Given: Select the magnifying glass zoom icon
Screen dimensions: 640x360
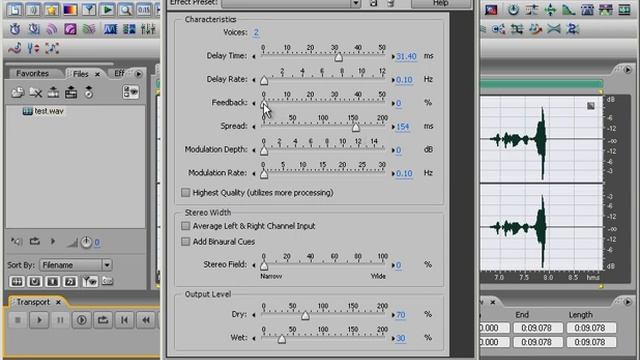Looking at the screenshot, I should tap(126, 10).
